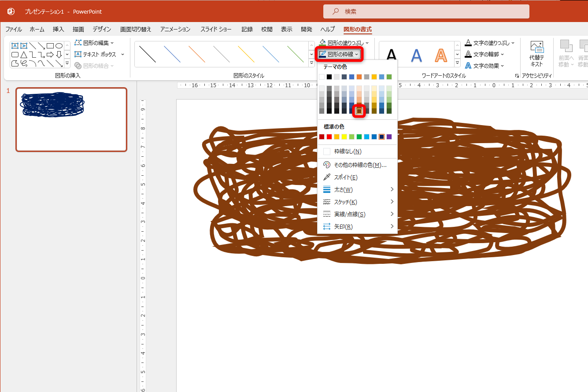Open the WordArt styles dialog launcher
This screenshot has width=588, height=392.
tap(517, 76)
